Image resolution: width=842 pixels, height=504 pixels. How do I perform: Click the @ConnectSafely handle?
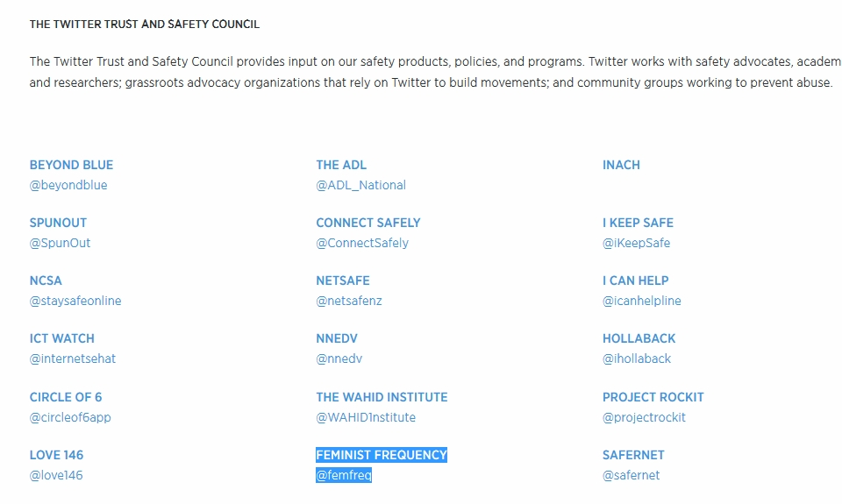362,243
